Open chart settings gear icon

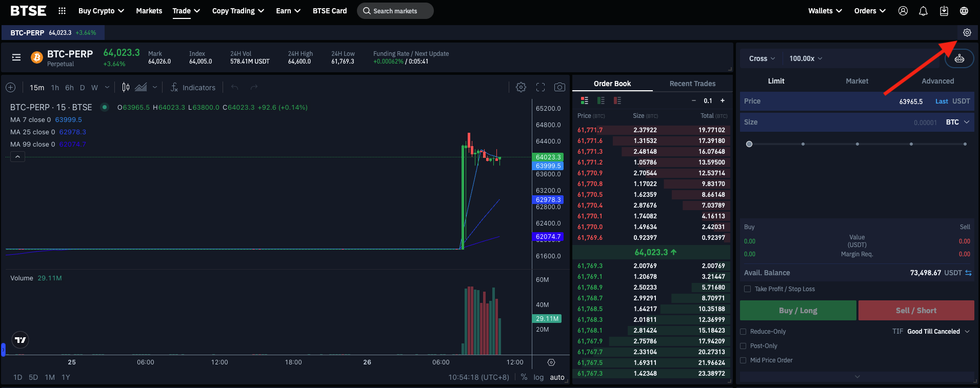[x=521, y=87]
